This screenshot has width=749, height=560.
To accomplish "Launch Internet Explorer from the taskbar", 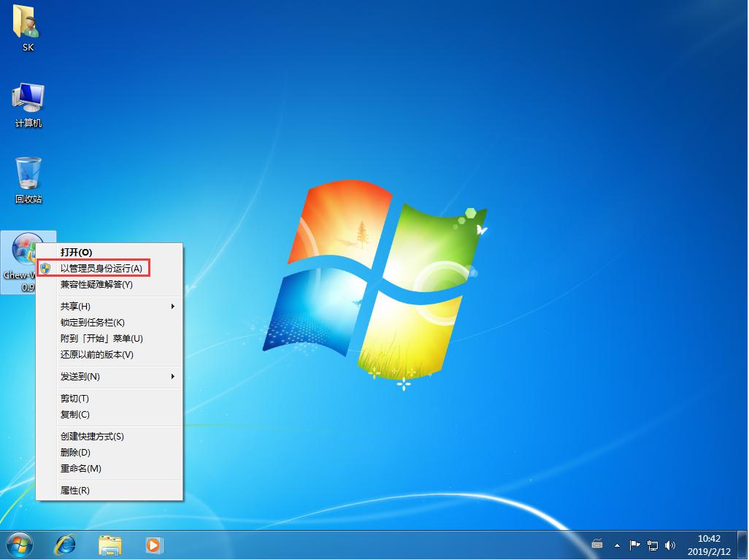I will click(65, 545).
